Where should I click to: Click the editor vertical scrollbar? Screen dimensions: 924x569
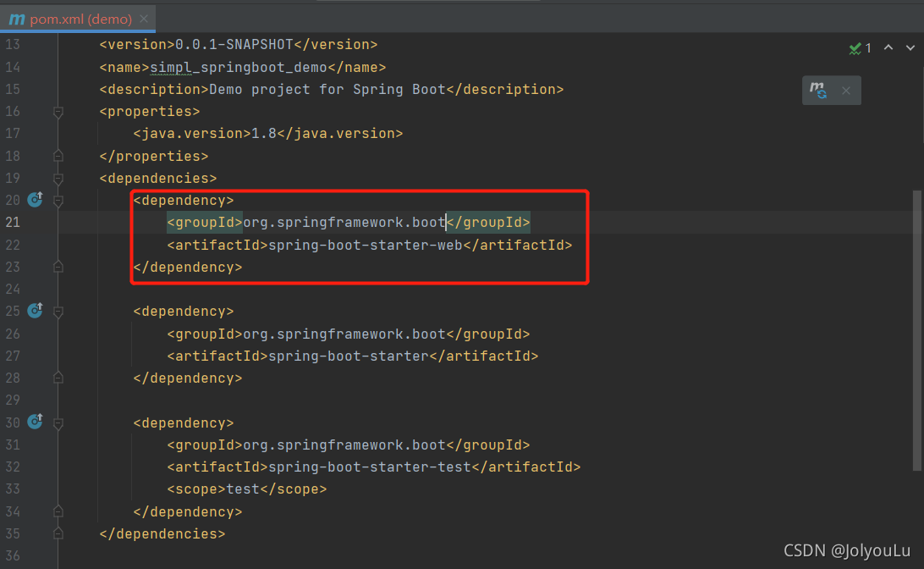point(916,330)
